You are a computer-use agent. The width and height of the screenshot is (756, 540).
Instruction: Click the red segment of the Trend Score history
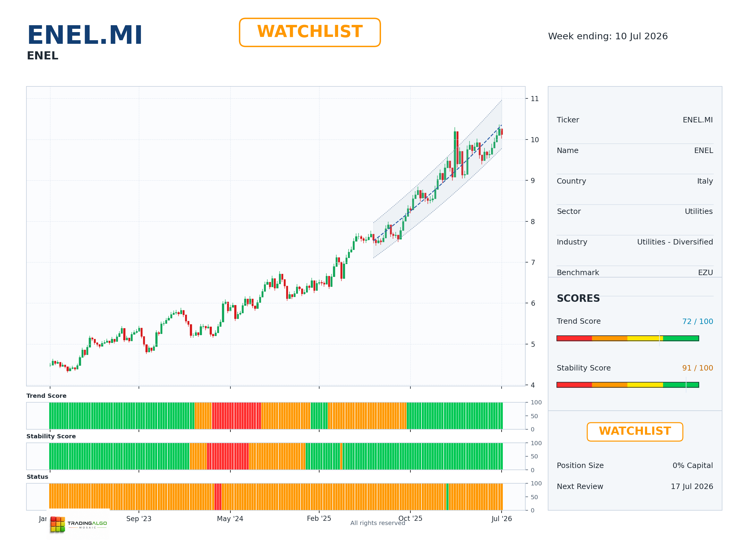pyautogui.click(x=236, y=415)
